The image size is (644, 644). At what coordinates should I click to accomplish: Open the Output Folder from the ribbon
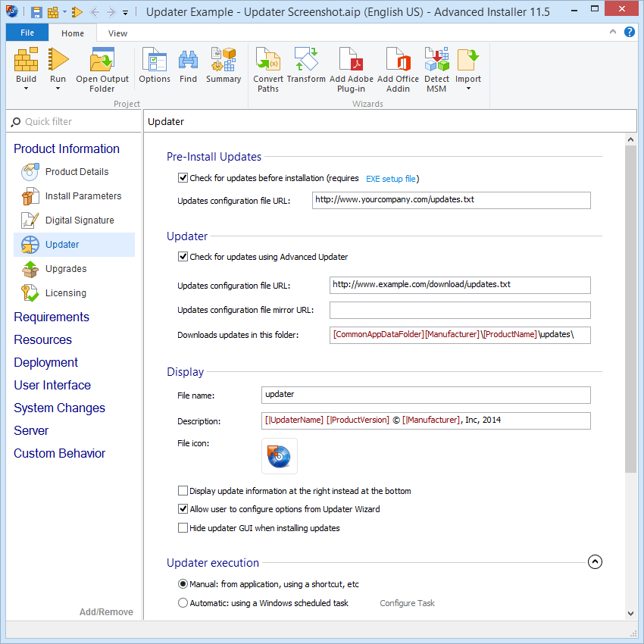tap(102, 61)
